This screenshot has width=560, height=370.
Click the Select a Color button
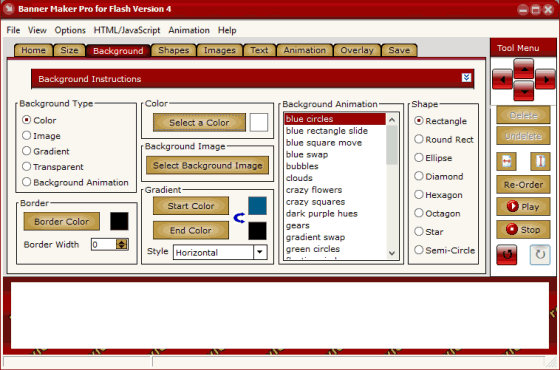(199, 122)
